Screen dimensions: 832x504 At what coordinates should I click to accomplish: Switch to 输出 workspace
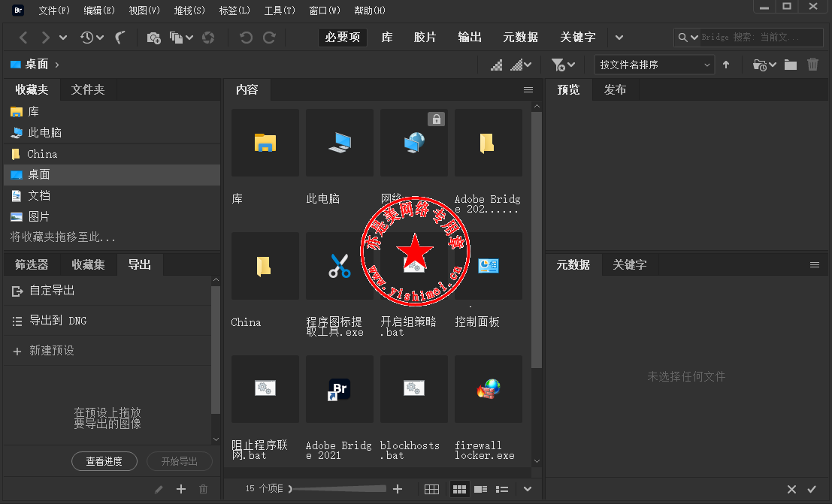[x=470, y=37]
